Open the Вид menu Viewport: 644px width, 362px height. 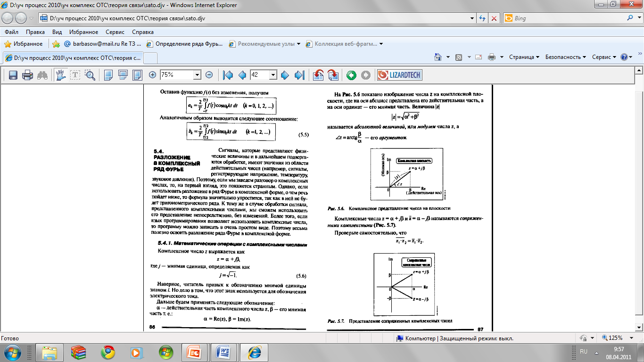[x=57, y=32]
